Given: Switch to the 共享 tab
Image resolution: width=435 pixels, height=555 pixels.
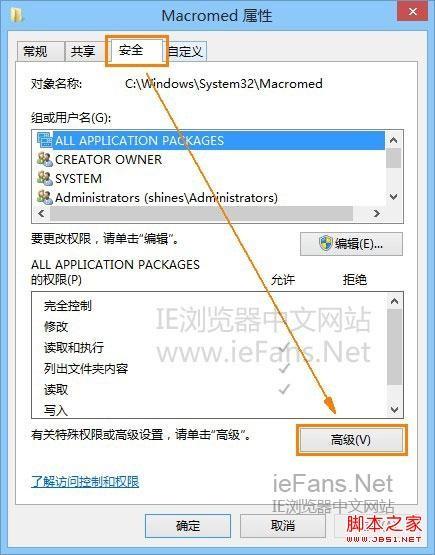Looking at the screenshot, I should coord(84,52).
